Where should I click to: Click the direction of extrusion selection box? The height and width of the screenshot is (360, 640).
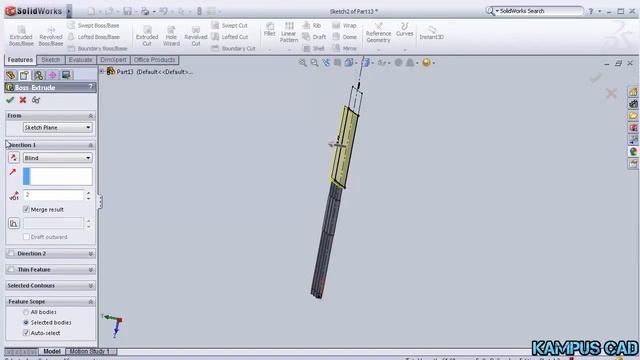(58, 176)
